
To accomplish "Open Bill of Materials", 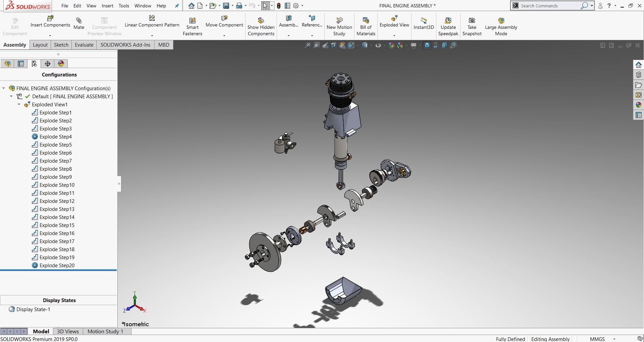I will coord(366,26).
